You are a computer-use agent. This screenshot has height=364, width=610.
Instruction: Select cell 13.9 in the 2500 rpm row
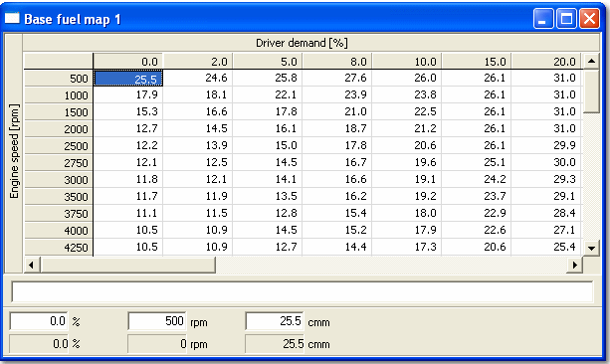198,145
